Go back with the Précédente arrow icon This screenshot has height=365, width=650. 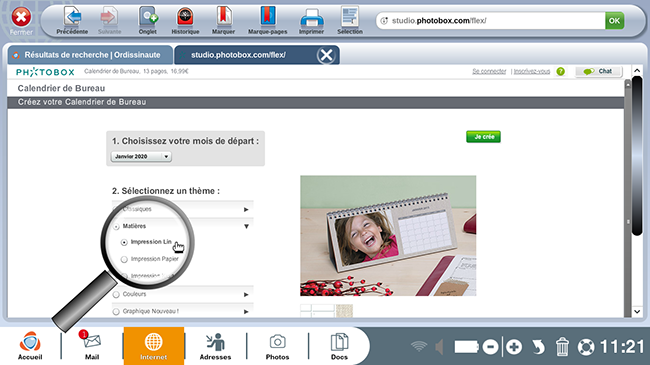tap(73, 17)
